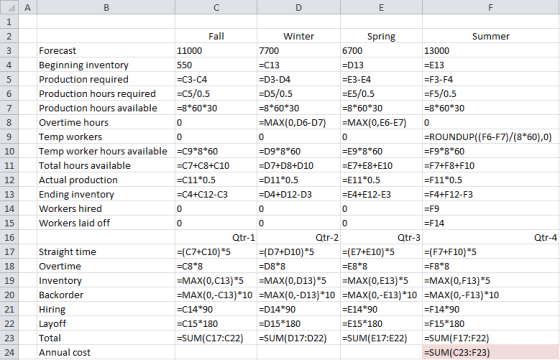Select column A header

[x=28, y=7]
